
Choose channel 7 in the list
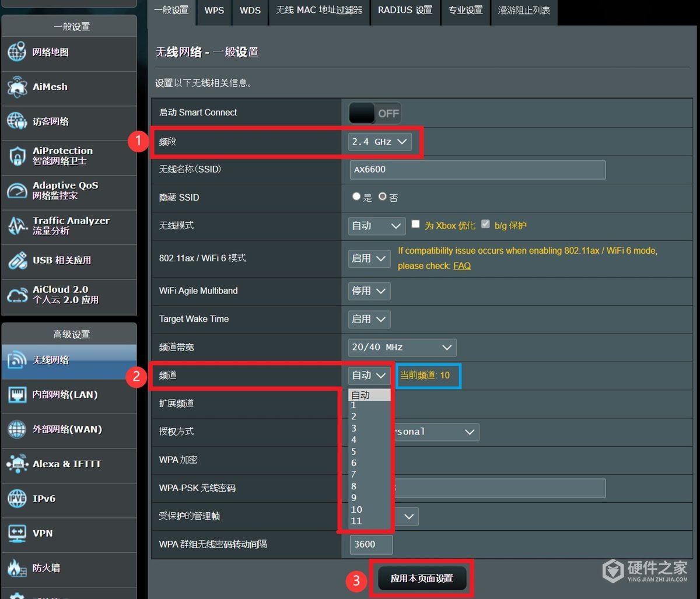pyautogui.click(x=370, y=475)
